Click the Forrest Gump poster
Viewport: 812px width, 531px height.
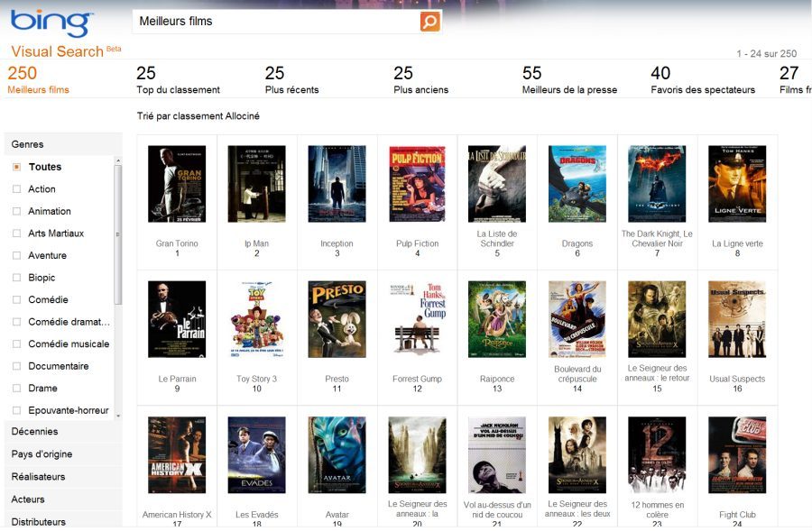pyautogui.click(x=417, y=319)
